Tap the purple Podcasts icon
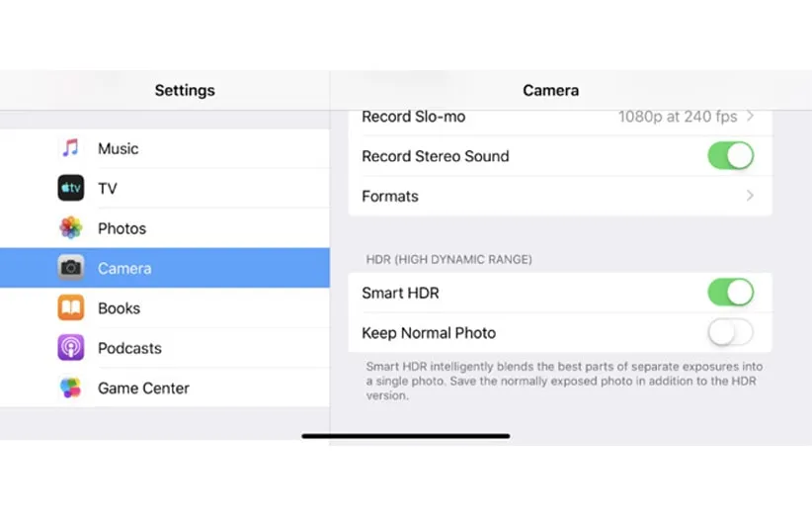 pos(70,348)
